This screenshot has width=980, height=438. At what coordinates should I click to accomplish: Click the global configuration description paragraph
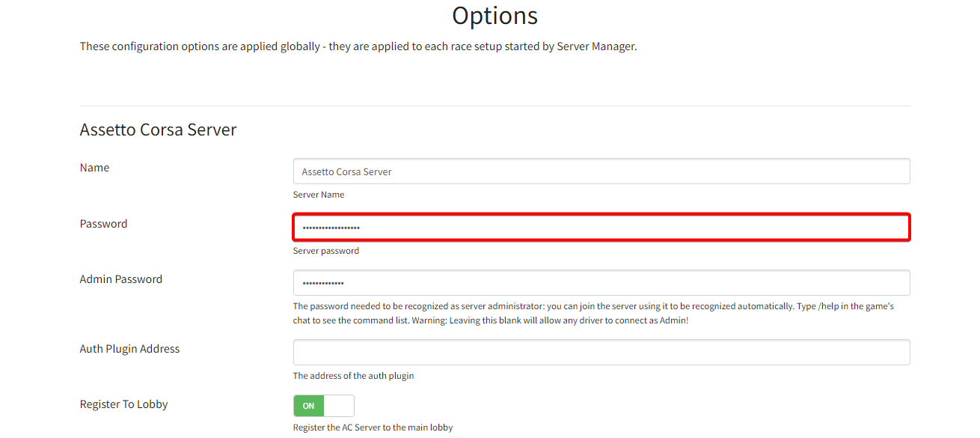pos(358,46)
